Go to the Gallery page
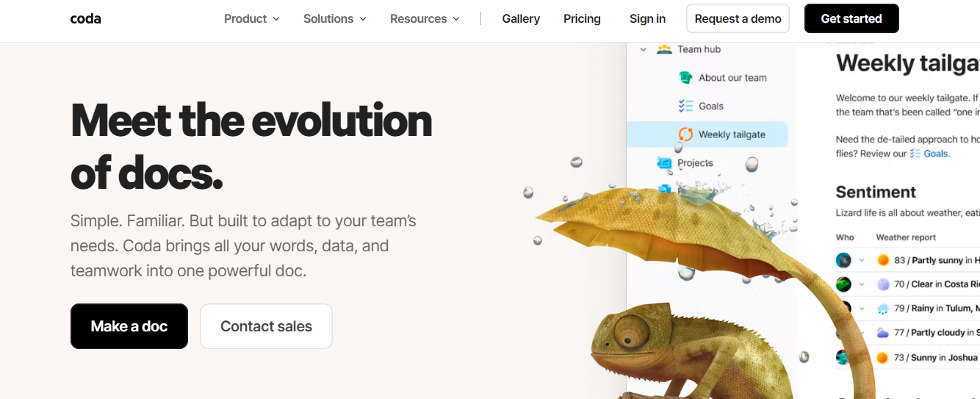 [x=521, y=18]
